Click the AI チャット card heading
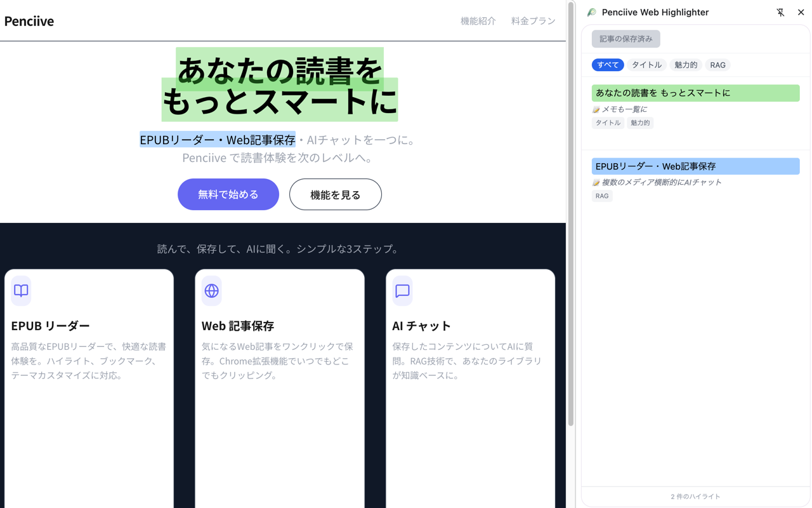The image size is (812, 508). coord(421,326)
